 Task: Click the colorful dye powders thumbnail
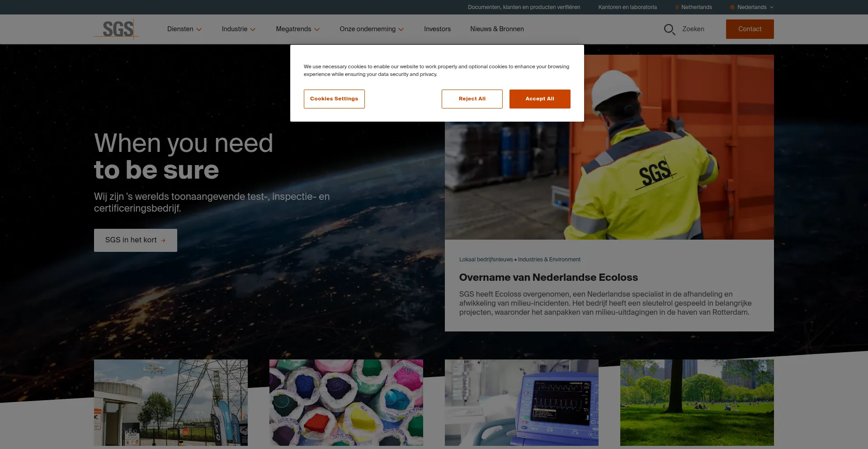(346, 402)
